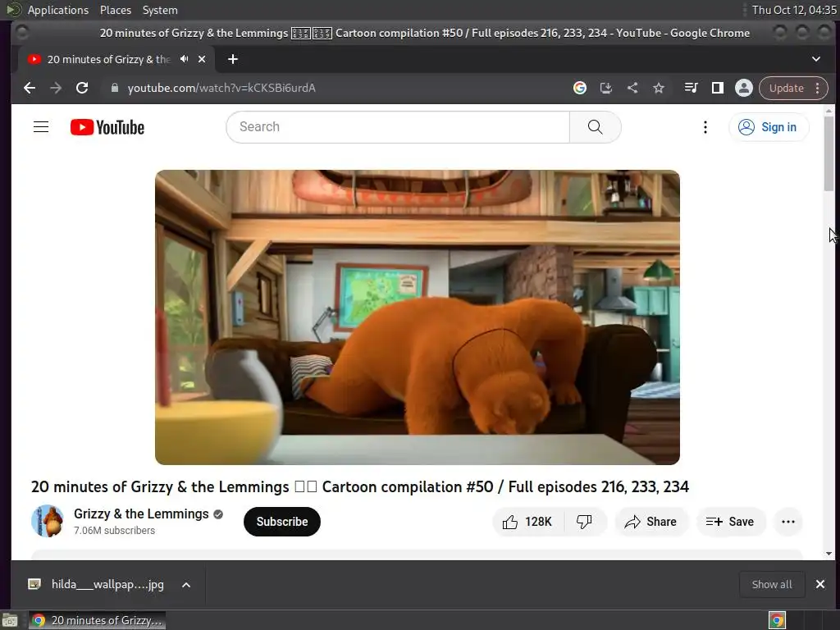Open the more actions ellipsis button
Screen dimensions: 840x630
click(788, 522)
